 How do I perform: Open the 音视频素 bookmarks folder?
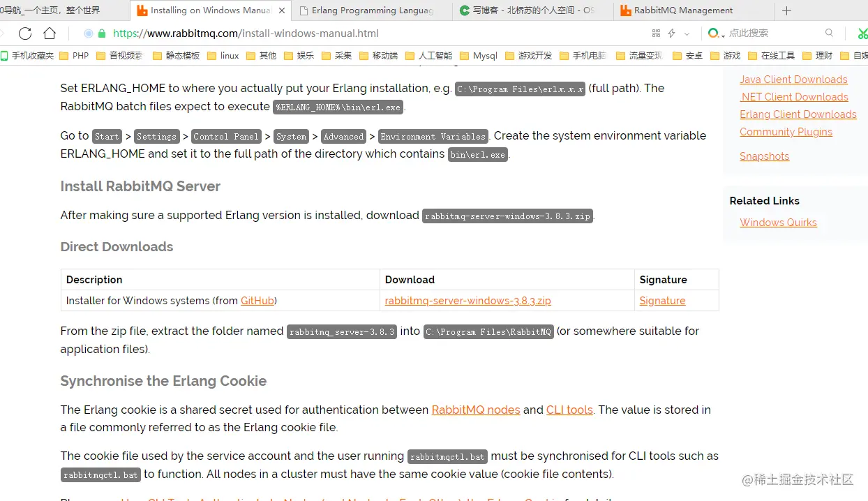119,56
